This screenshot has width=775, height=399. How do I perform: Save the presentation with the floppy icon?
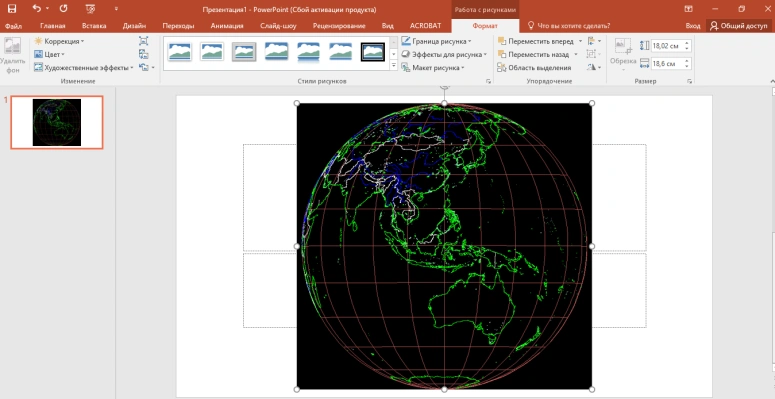click(x=11, y=8)
